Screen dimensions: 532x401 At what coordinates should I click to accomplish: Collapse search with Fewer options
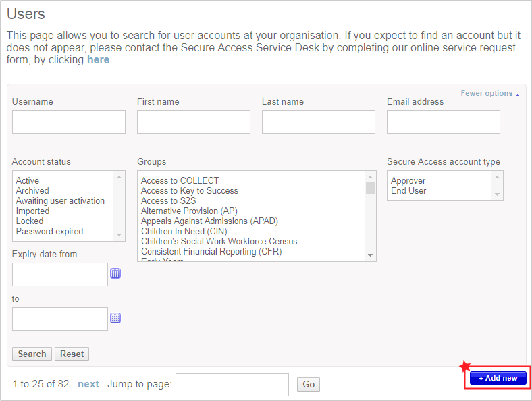[x=489, y=93]
